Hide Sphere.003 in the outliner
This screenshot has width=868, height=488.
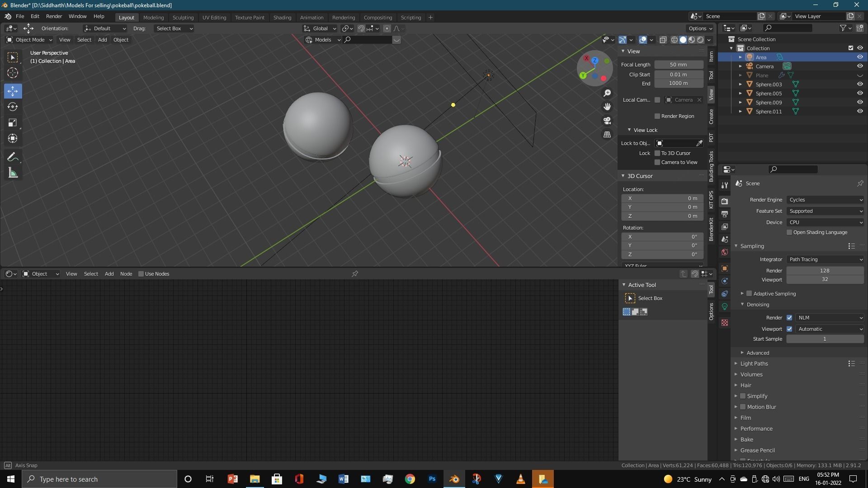860,84
